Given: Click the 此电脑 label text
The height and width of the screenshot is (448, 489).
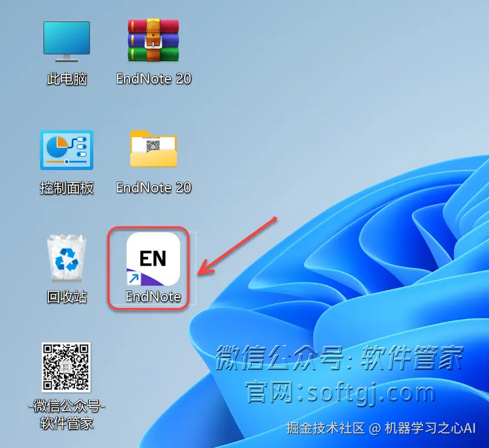Looking at the screenshot, I should [67, 79].
